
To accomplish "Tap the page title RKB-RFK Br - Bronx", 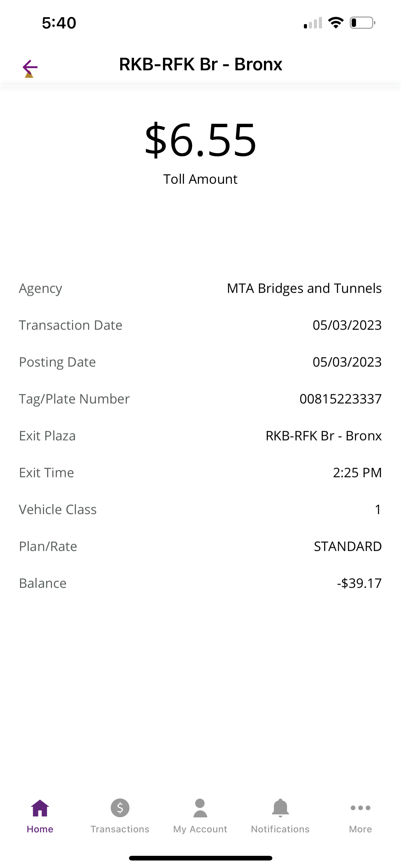I will coord(200,64).
